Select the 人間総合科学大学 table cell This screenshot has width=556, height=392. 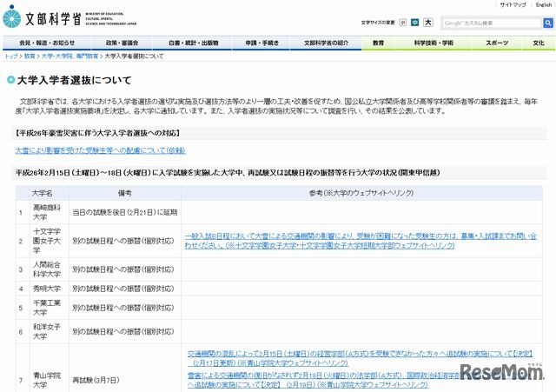(x=50, y=269)
